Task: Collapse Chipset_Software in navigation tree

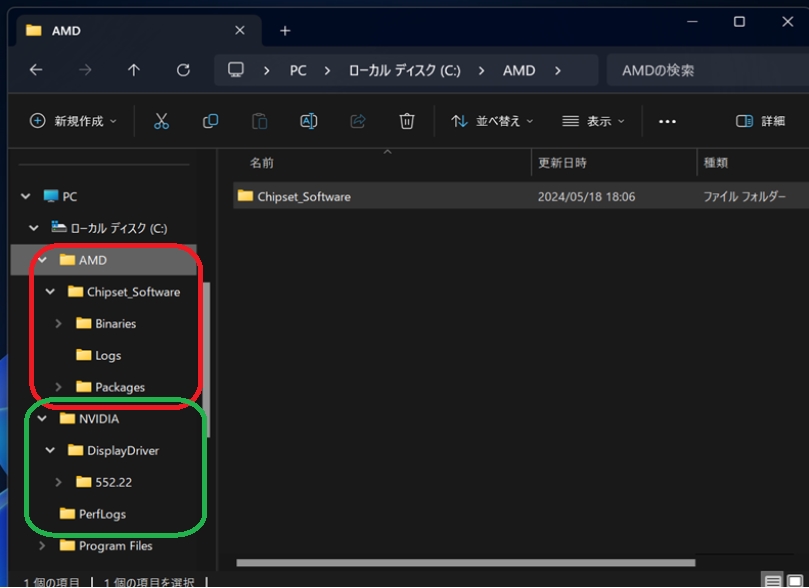Action: [50, 292]
